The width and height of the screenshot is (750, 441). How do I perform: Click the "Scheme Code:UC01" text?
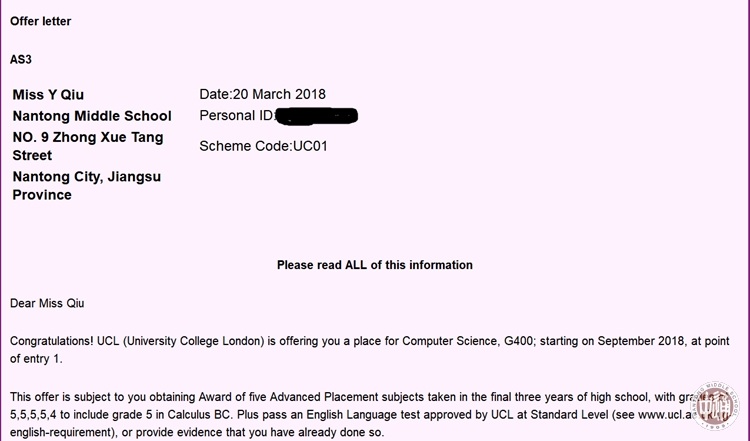click(x=264, y=146)
